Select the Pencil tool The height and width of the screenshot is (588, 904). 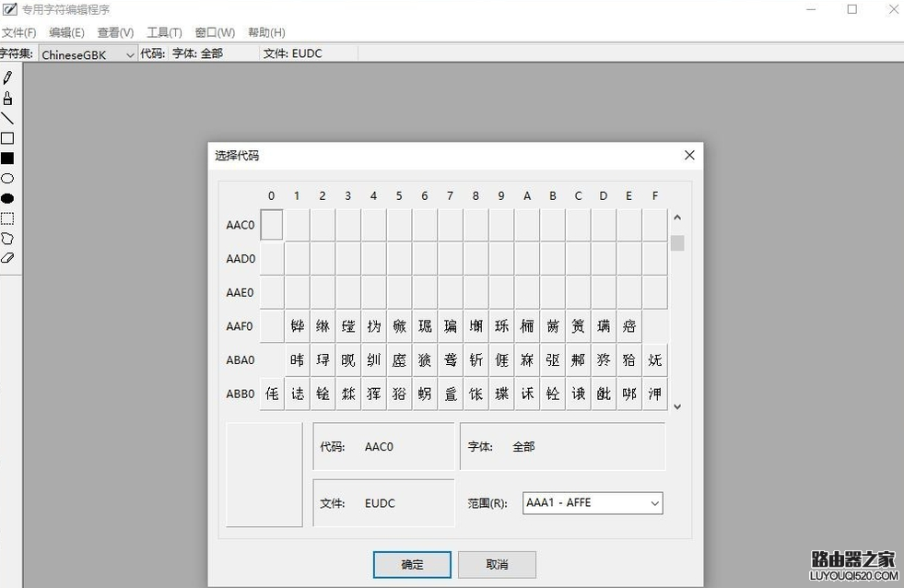[9, 77]
